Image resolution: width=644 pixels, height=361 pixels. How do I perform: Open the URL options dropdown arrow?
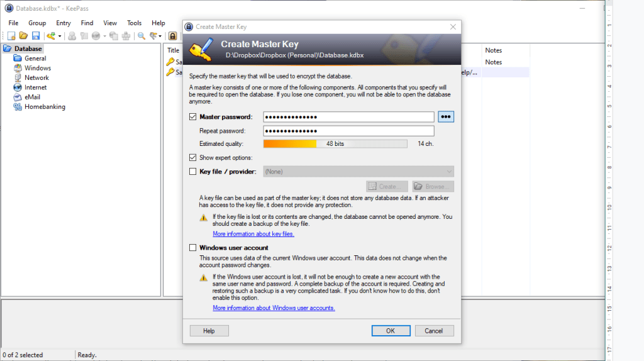point(105,36)
